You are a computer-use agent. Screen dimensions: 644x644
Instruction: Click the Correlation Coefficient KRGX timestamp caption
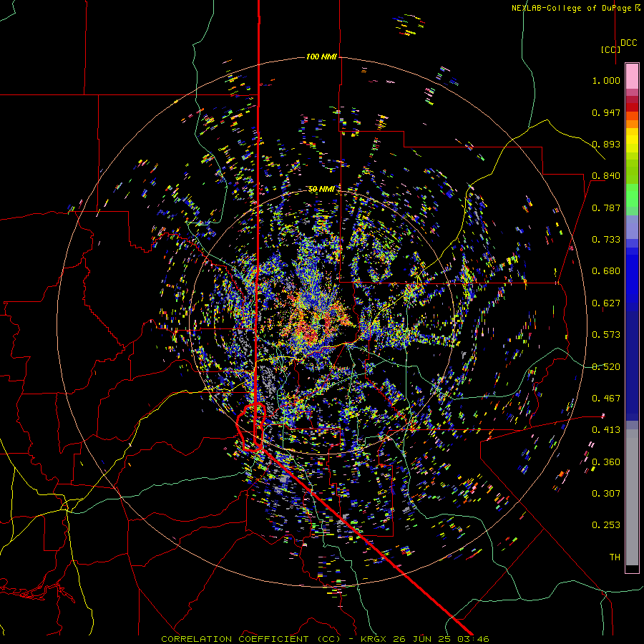pyautogui.click(x=325, y=639)
